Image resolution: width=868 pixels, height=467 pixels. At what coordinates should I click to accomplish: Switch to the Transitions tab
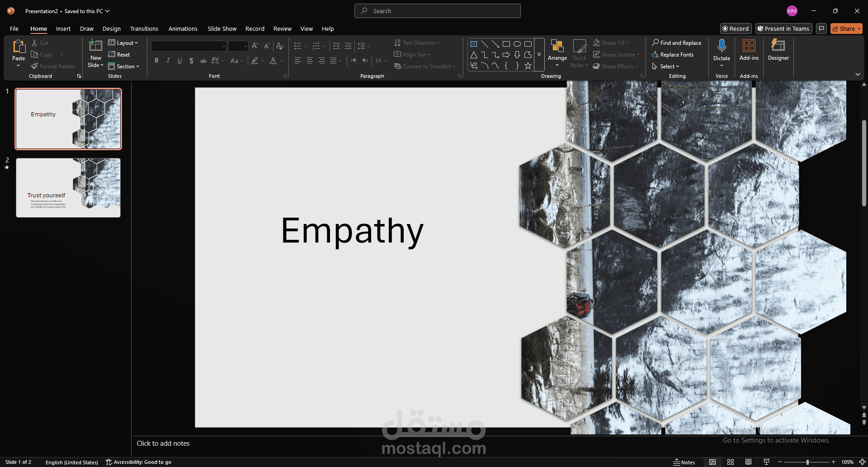point(144,29)
